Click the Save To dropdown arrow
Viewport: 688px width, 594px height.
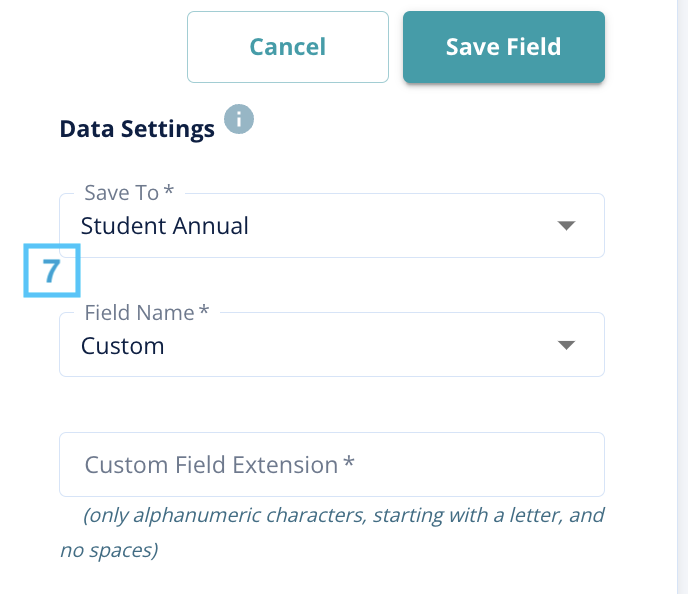566,226
